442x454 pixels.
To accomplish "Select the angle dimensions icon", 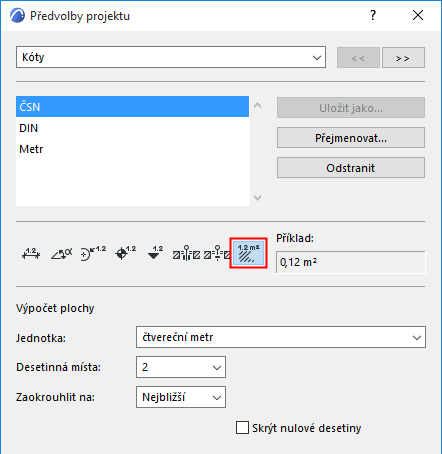I will [62, 254].
